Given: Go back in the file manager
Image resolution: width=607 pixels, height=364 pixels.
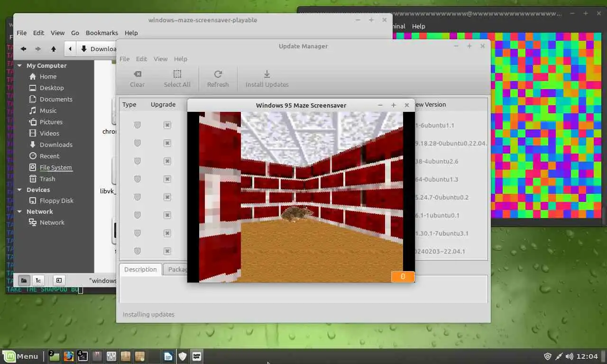Looking at the screenshot, I should pos(23,49).
